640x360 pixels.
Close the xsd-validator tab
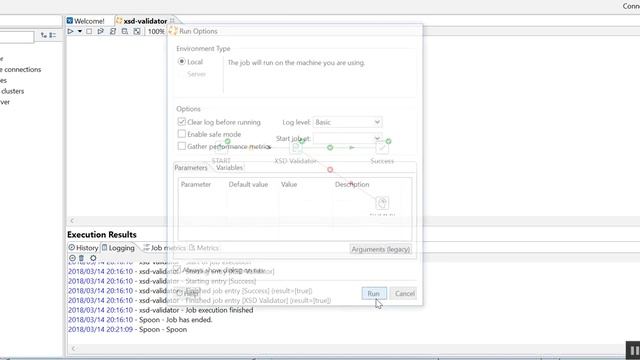[x=172, y=20]
